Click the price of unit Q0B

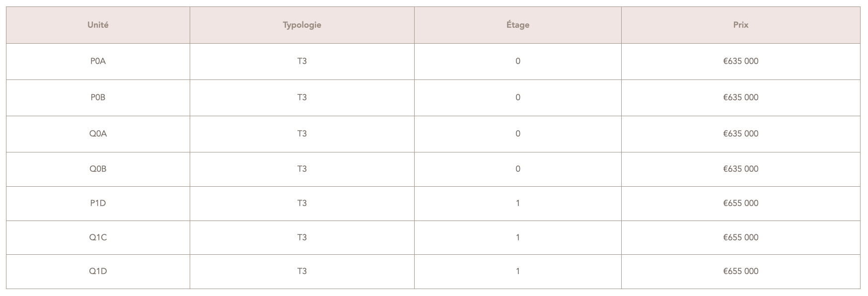[740, 169]
